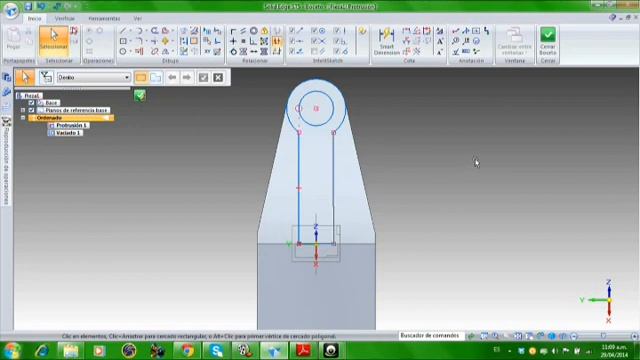The width and height of the screenshot is (640, 360).
Task: Click the help icon at top right
Action: [x=612, y=18]
